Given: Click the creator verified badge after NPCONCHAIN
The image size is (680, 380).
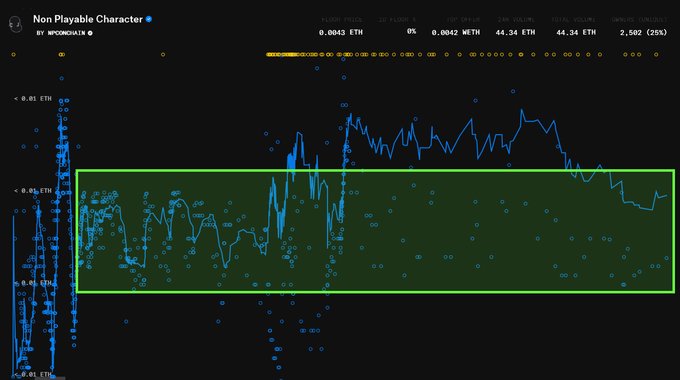Looking at the screenshot, I should [90, 33].
